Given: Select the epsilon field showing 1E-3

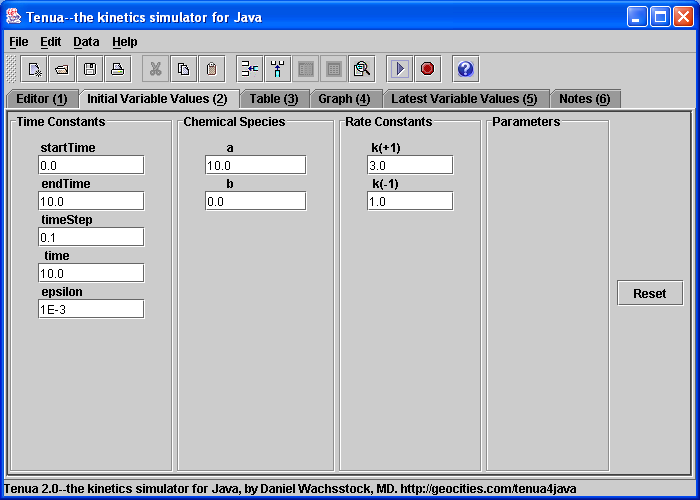Looking at the screenshot, I should tap(91, 309).
